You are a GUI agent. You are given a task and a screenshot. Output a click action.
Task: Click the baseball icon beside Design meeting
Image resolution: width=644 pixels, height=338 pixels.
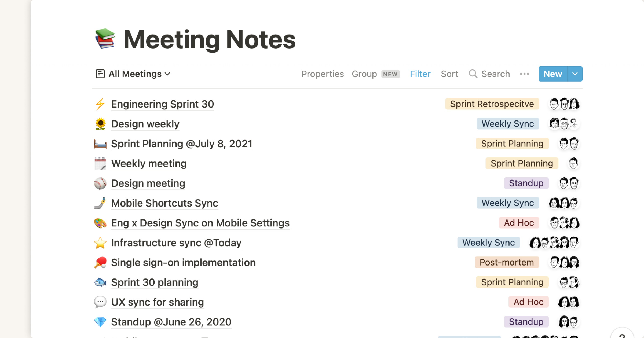coord(100,183)
